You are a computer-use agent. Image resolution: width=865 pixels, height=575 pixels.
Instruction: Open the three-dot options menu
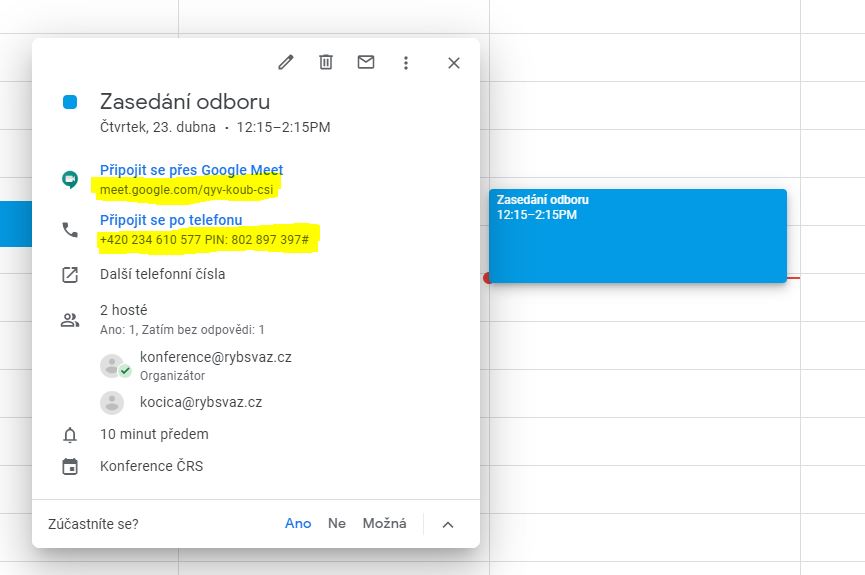coord(406,63)
